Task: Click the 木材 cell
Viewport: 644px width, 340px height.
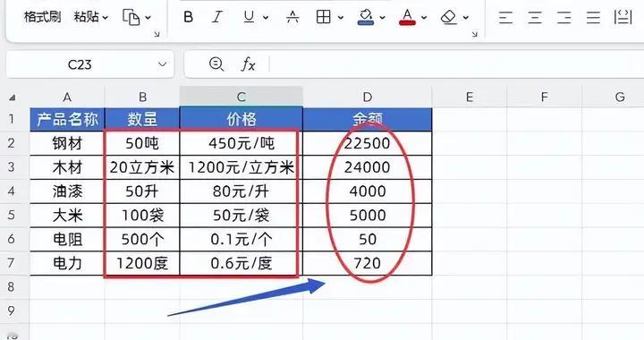Action: point(67,167)
